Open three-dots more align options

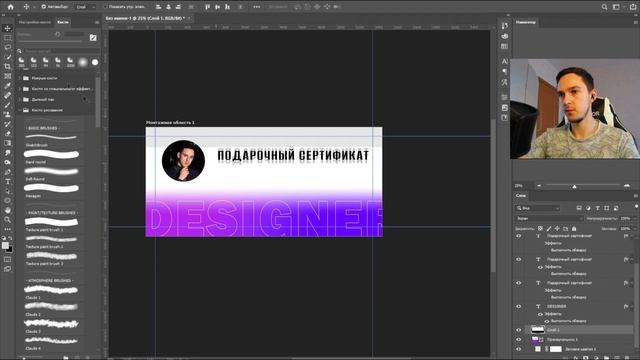256,7
